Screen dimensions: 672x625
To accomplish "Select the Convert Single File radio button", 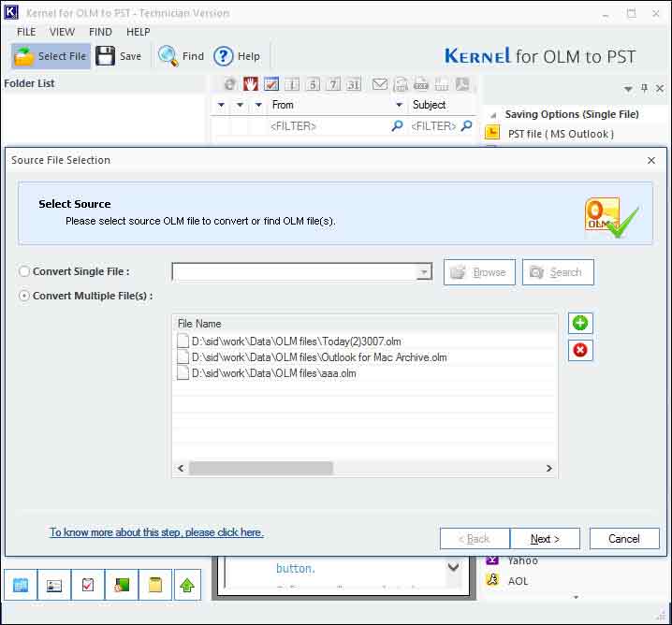I will pyautogui.click(x=24, y=271).
